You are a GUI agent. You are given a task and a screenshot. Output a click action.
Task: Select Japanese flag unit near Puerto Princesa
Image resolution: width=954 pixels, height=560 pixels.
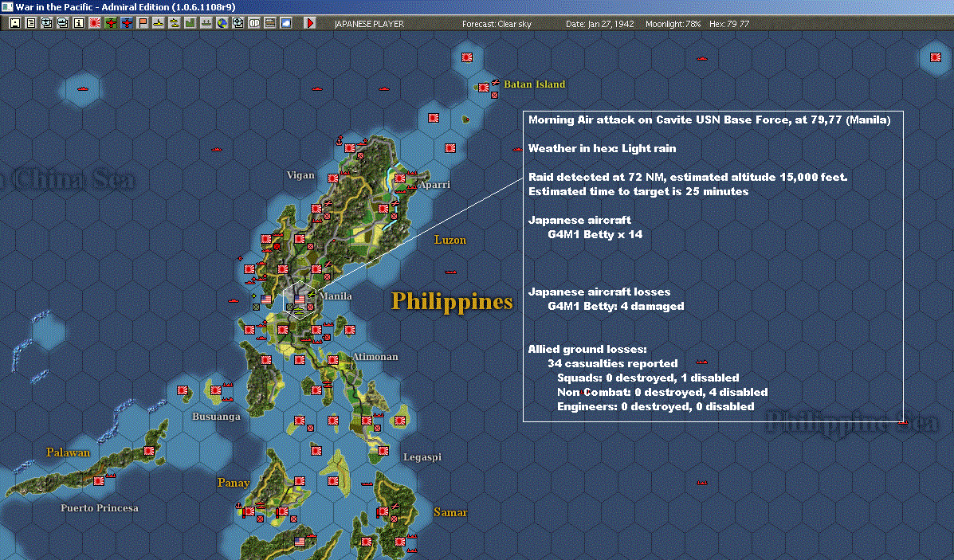point(99,481)
